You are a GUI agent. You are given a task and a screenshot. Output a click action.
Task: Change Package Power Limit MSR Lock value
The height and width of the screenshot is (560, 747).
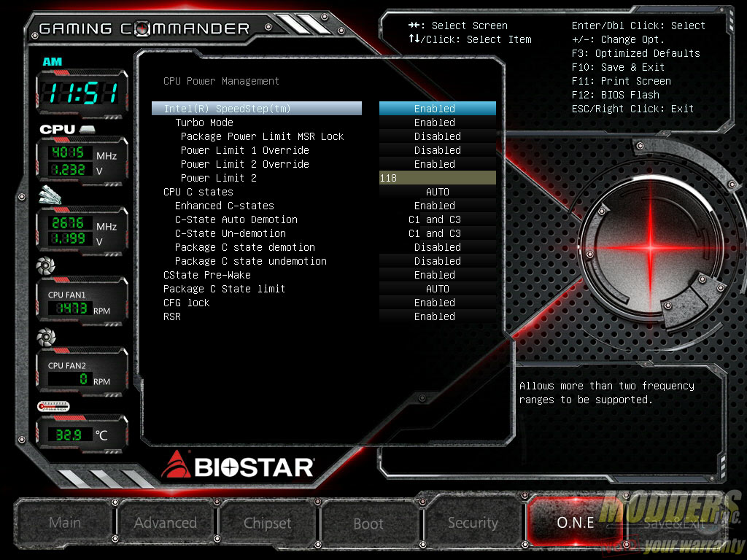(x=438, y=136)
